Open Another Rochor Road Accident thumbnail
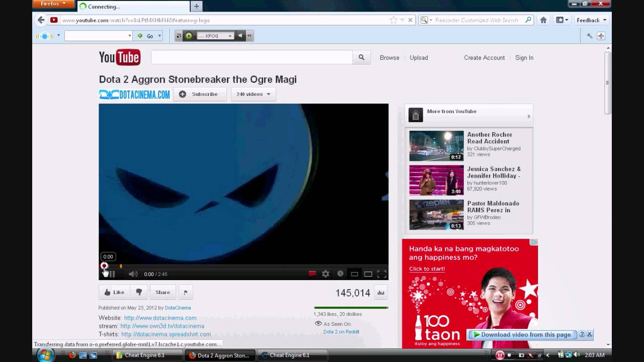This screenshot has width=644, height=362. (x=436, y=146)
